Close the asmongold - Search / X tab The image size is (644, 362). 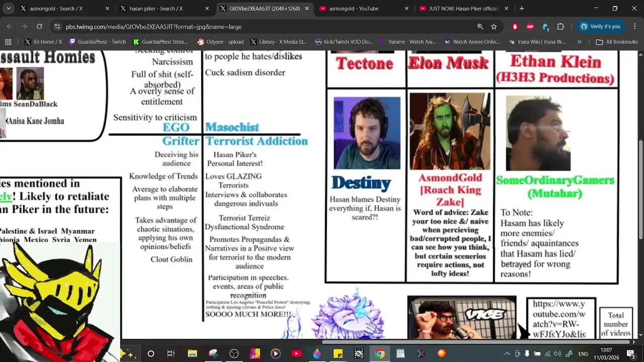point(107,9)
